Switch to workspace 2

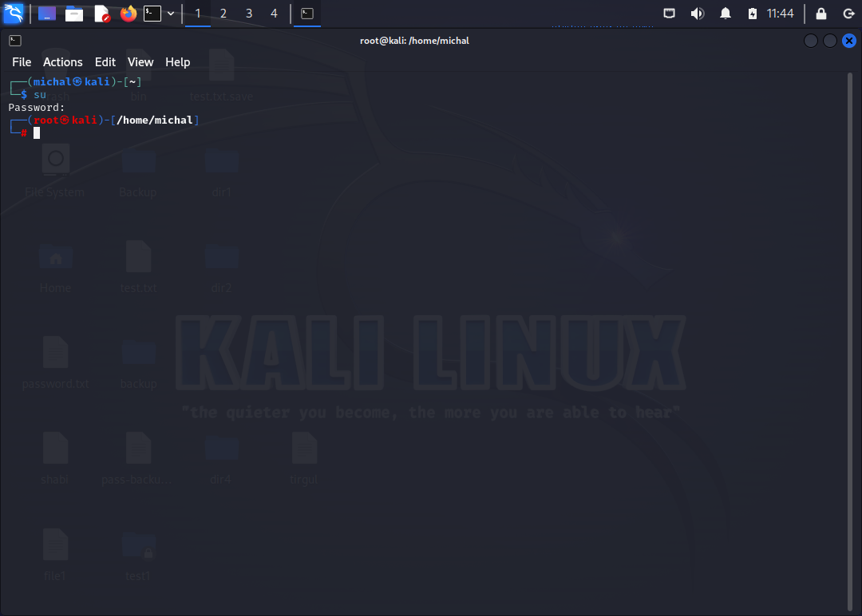[223, 13]
